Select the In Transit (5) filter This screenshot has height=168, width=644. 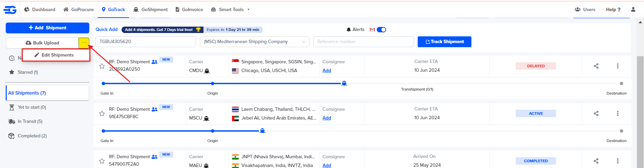[x=26, y=121]
